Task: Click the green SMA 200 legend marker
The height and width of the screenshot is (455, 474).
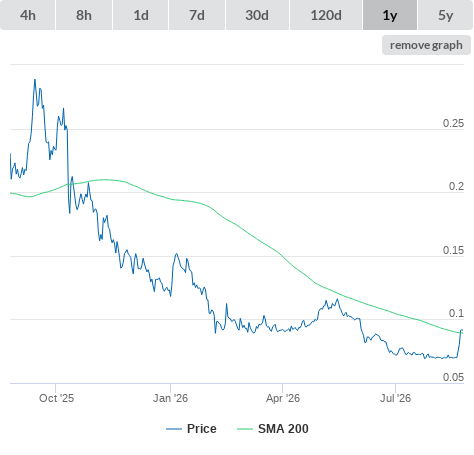Action: tap(245, 429)
